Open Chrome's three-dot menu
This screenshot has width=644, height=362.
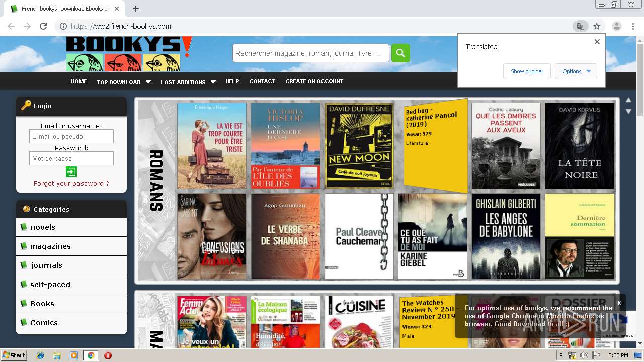[x=633, y=26]
